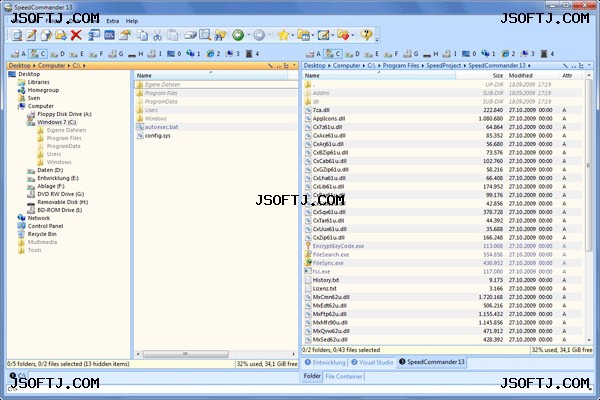This screenshot has height=400, width=600.
Task: Click the yellow star Favorites icon
Action: [284, 35]
